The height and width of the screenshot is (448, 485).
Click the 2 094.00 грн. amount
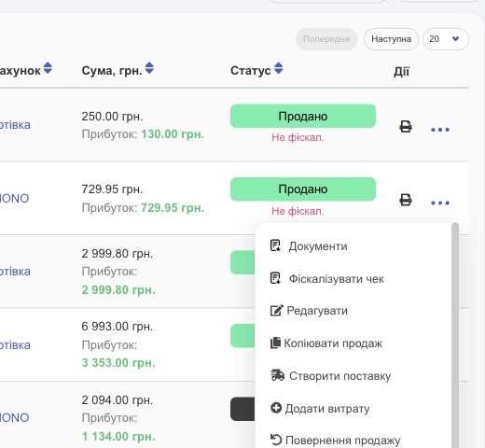118,400
